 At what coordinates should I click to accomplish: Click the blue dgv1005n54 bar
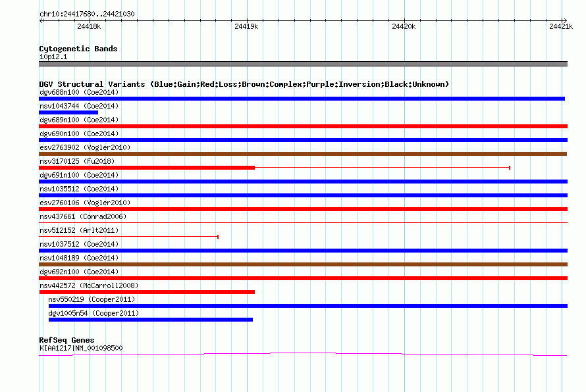pyautogui.click(x=151, y=320)
